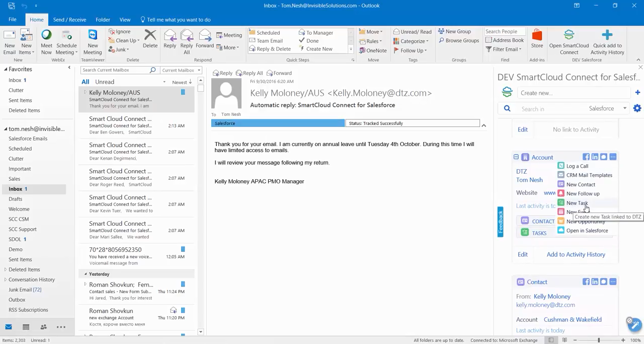The width and height of the screenshot is (644, 344).
Task: Click Open SmartCloud Connect in the ribbon
Action: coord(569,42)
